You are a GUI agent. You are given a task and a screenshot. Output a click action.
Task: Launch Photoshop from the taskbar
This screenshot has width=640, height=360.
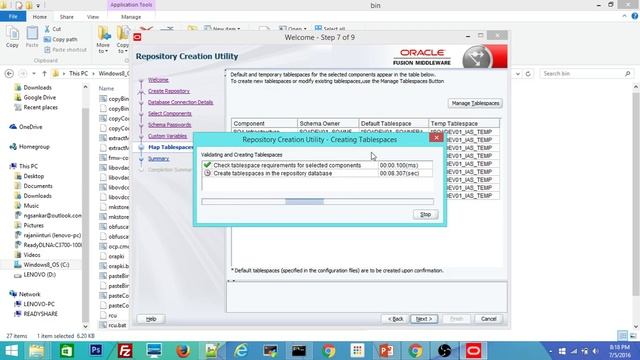[96, 351]
